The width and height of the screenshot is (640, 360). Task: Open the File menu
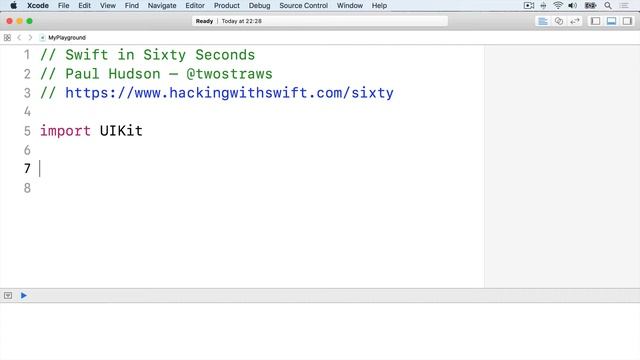[63, 6]
